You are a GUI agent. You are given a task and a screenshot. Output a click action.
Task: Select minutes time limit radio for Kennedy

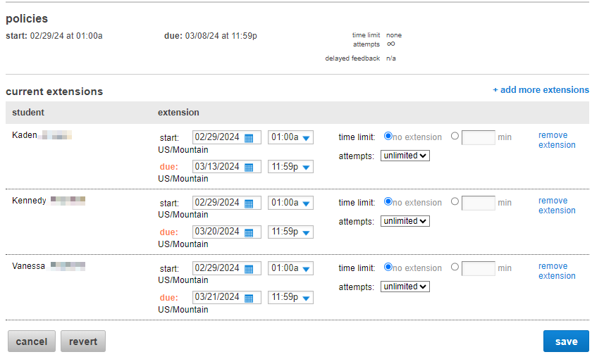pyautogui.click(x=455, y=201)
